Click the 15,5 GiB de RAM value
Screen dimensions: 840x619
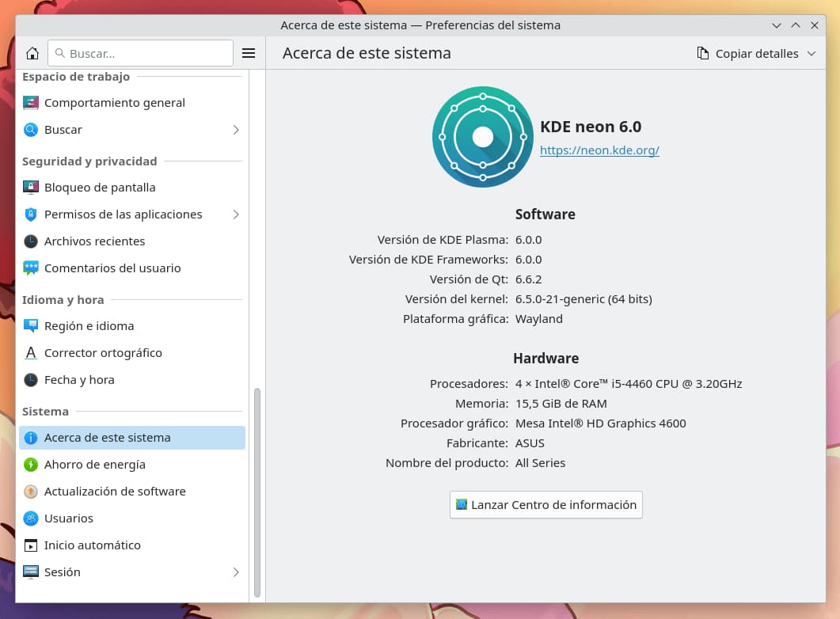tap(561, 403)
